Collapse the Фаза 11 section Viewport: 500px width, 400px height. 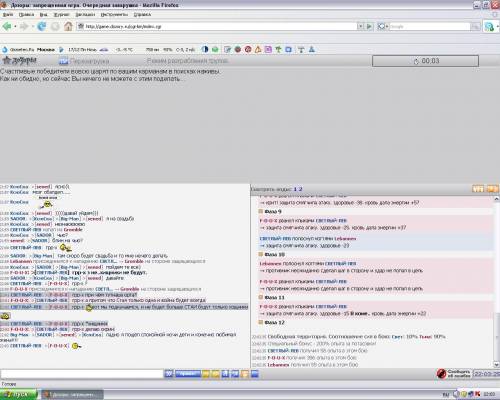(x=261, y=297)
